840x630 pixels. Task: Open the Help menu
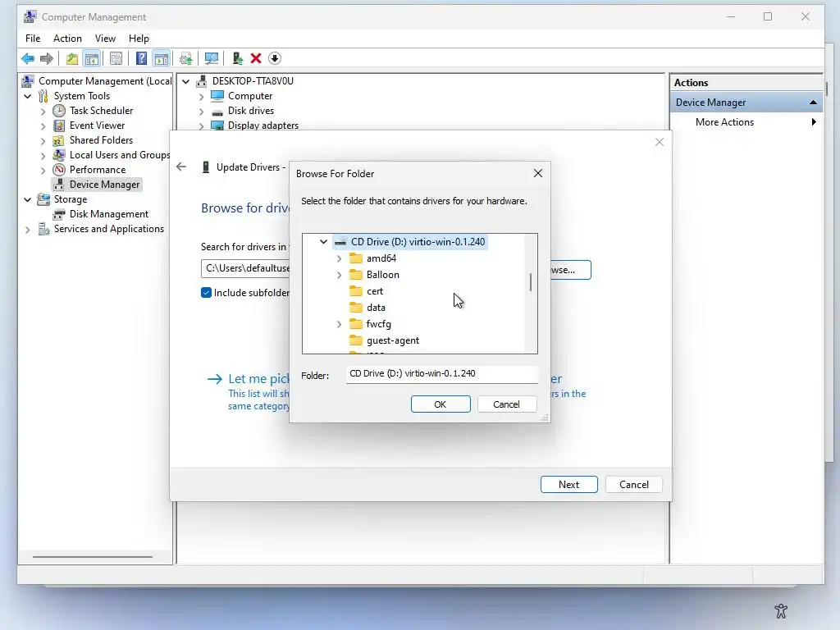point(139,38)
